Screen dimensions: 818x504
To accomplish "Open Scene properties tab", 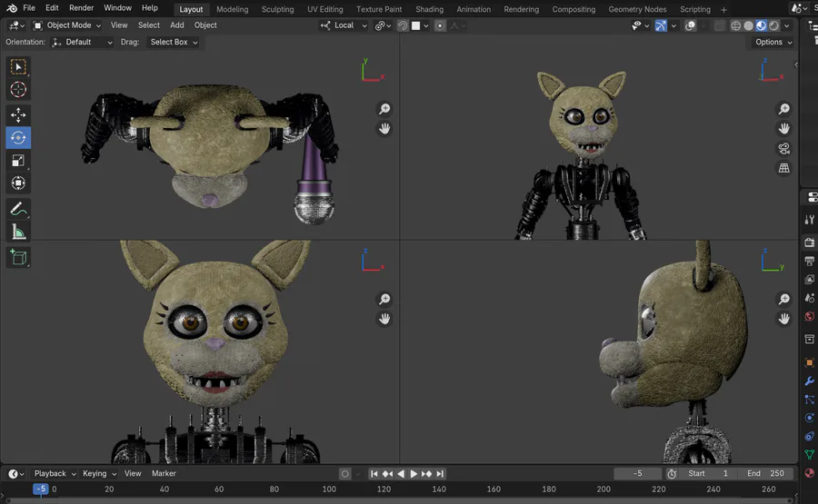I will tap(810, 298).
